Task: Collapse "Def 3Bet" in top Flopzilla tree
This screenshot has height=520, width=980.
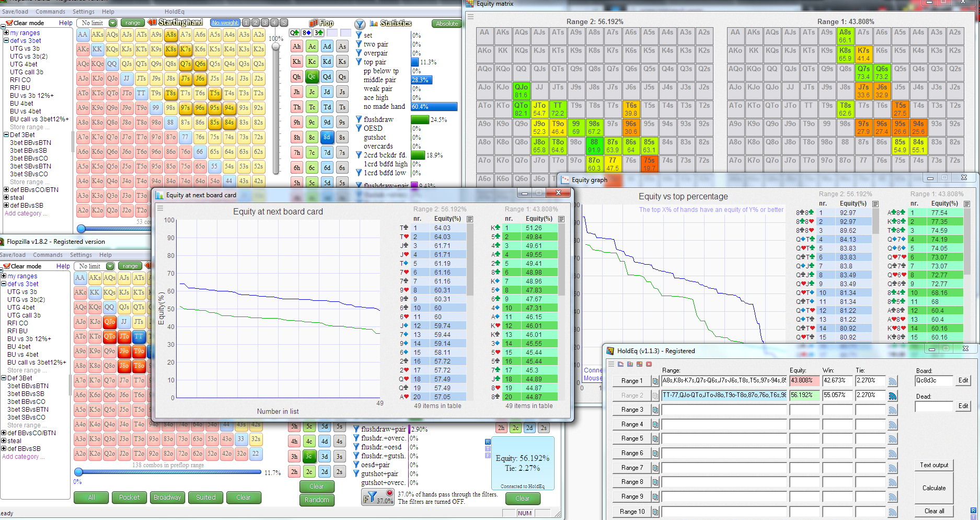Action: [x=6, y=135]
